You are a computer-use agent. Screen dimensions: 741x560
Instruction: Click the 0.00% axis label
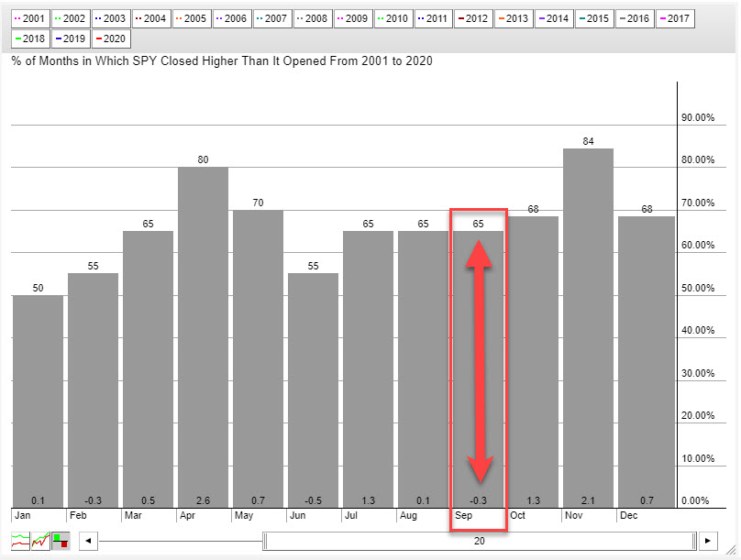tap(695, 500)
